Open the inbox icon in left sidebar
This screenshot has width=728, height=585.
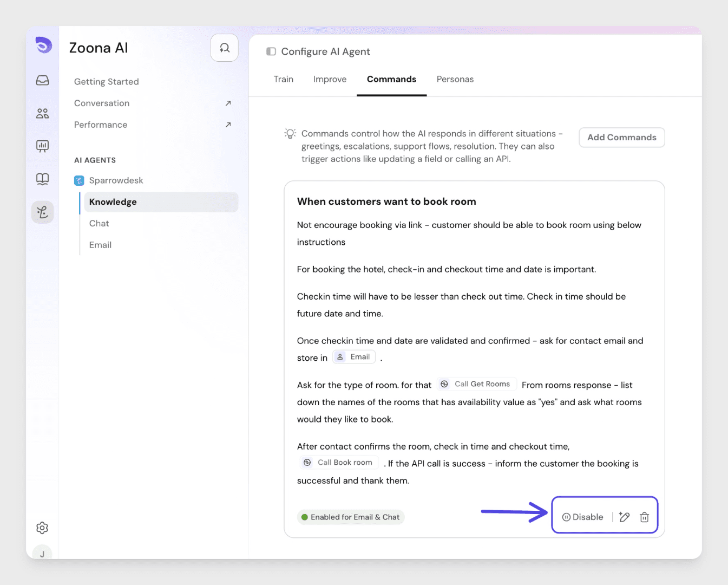(42, 81)
